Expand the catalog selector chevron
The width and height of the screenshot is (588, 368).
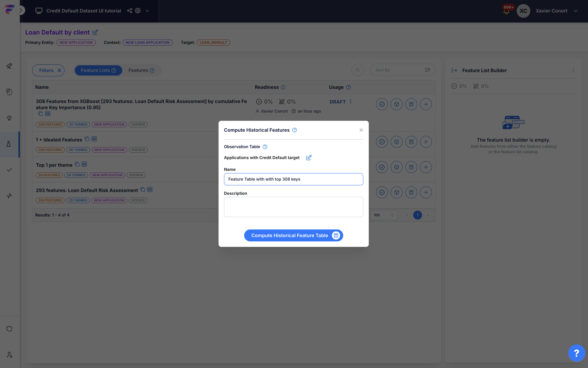[x=147, y=11]
